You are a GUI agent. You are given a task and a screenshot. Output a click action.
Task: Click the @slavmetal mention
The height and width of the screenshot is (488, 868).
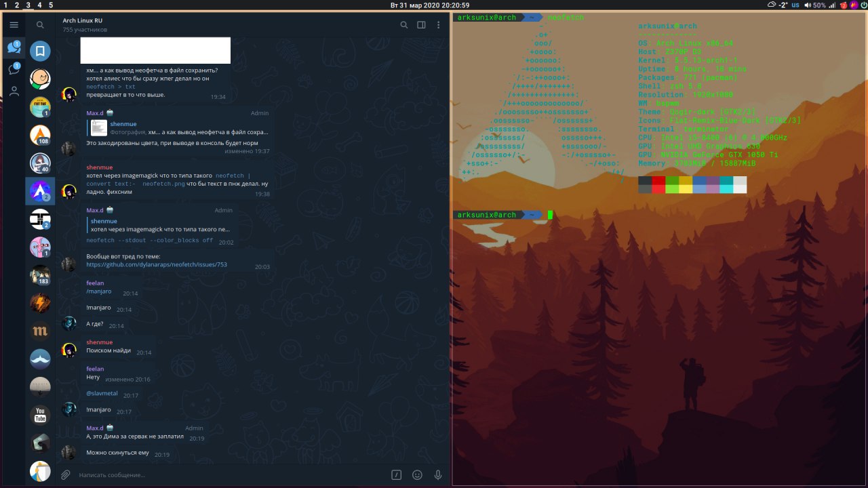[x=102, y=394]
